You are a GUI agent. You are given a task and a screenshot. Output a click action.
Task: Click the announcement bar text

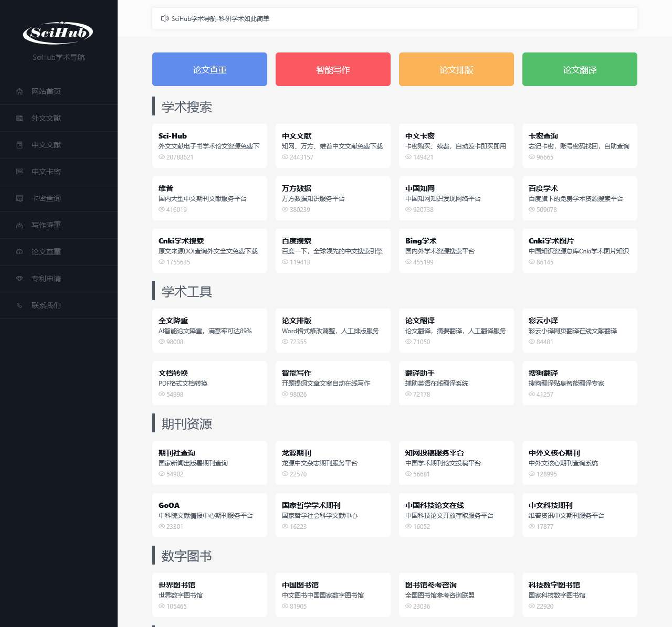coord(220,18)
